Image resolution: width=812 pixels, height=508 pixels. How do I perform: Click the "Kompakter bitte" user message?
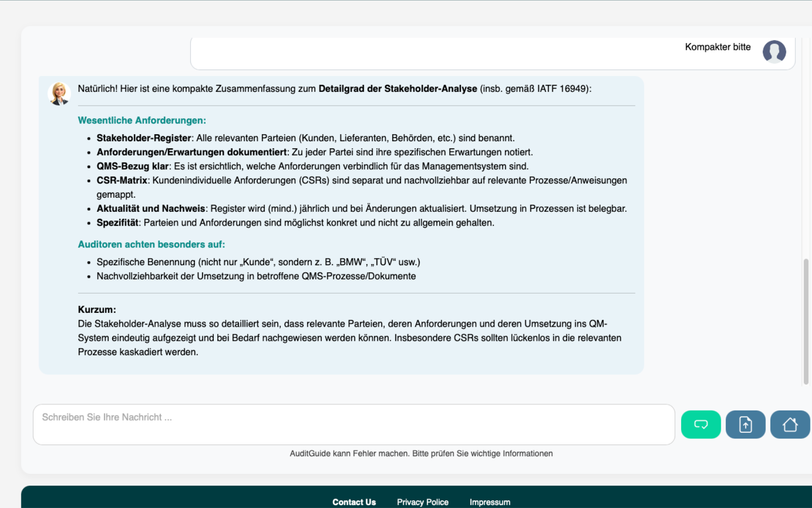coord(718,47)
